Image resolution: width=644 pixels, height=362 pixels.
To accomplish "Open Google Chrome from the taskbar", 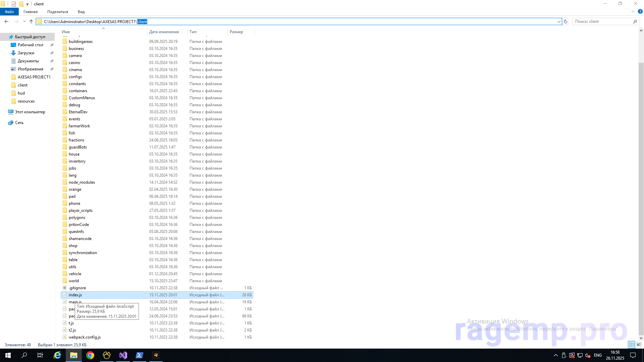I will 90,355.
